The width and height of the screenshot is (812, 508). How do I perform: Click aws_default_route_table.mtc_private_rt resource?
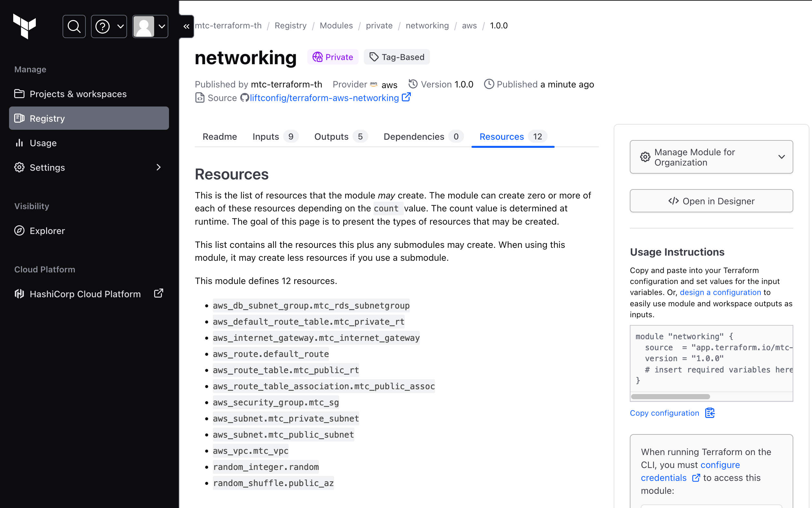[309, 321]
